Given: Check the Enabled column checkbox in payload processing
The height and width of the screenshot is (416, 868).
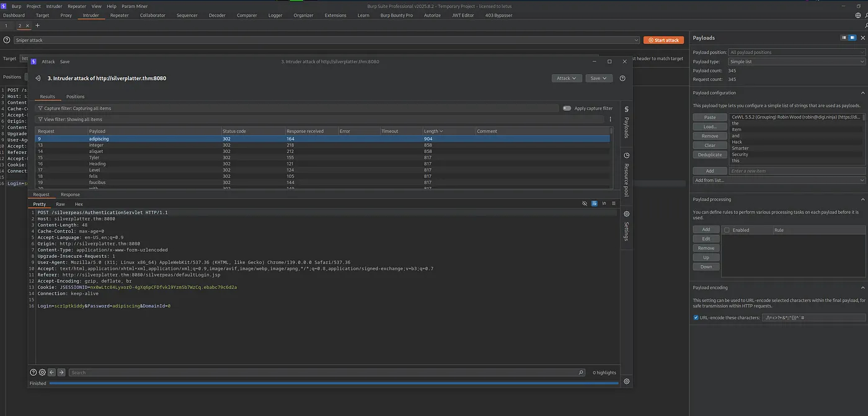Looking at the screenshot, I should point(727,230).
